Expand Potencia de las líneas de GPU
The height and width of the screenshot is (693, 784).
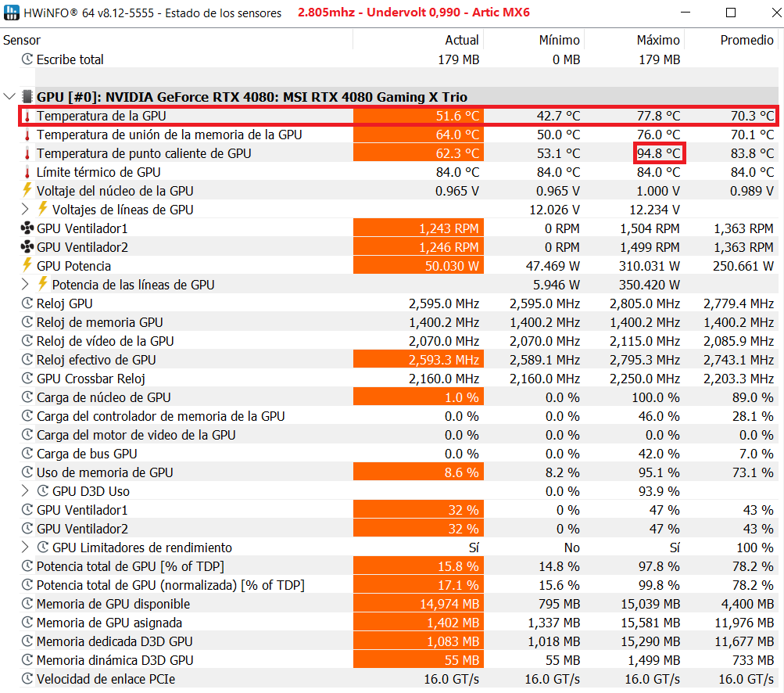click(x=25, y=284)
